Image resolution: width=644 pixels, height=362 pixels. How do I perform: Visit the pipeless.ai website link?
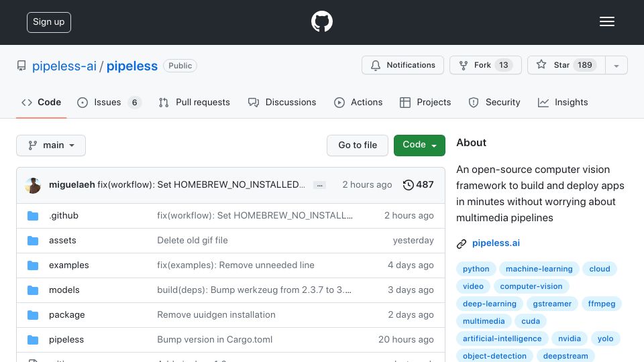tap(496, 243)
